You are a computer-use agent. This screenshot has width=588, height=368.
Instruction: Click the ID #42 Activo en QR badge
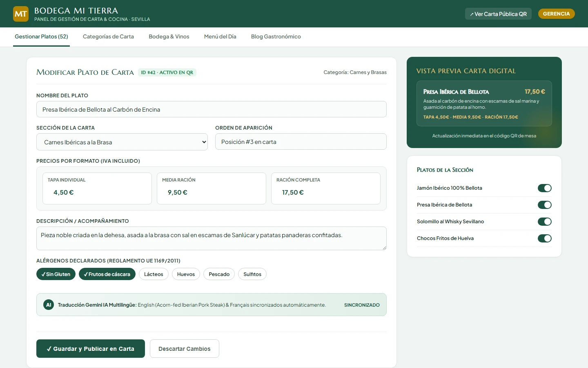click(x=167, y=72)
